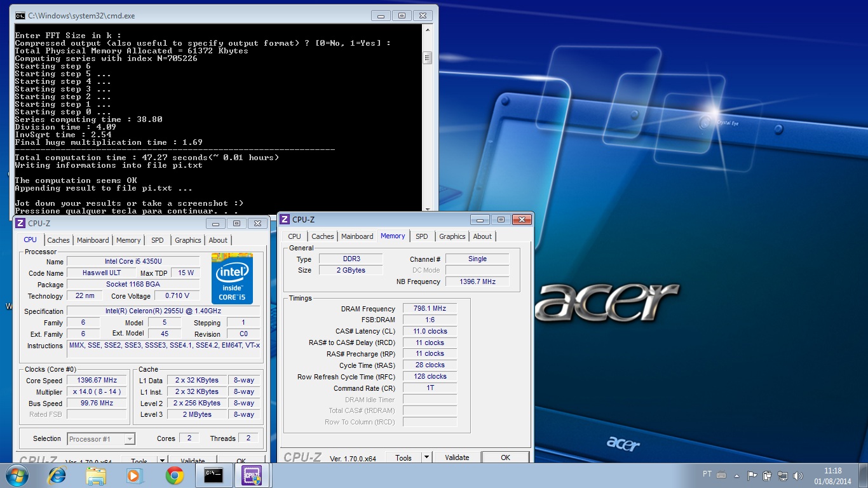This screenshot has height=488, width=868.
Task: Switch to the About tab in the Memory timings CPU-Z window
Action: 482,236
